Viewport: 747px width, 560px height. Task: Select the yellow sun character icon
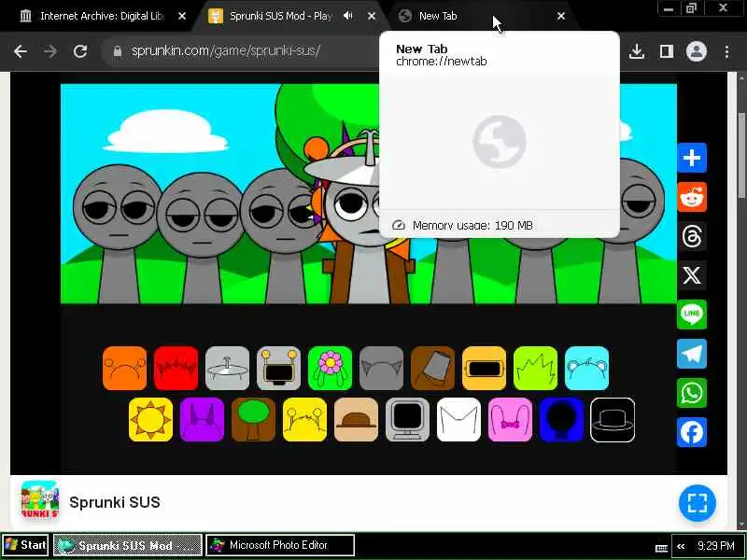coord(150,419)
